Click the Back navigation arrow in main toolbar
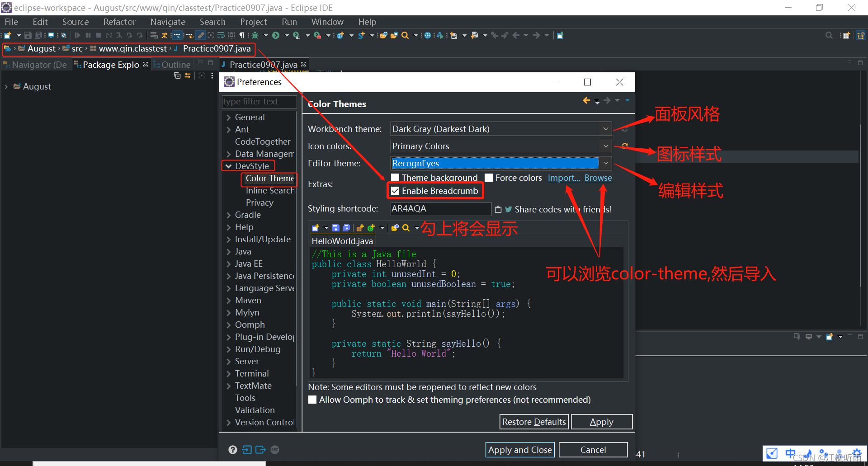 tap(516, 35)
